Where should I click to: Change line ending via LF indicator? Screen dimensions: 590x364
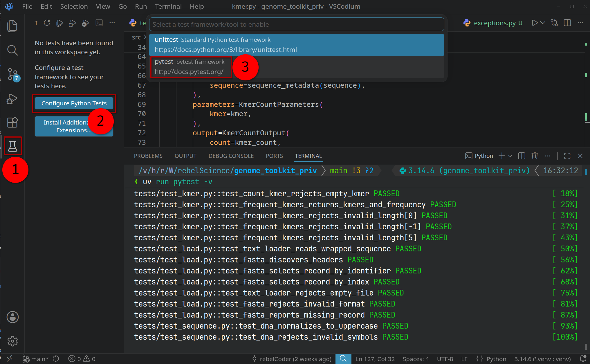(464, 359)
